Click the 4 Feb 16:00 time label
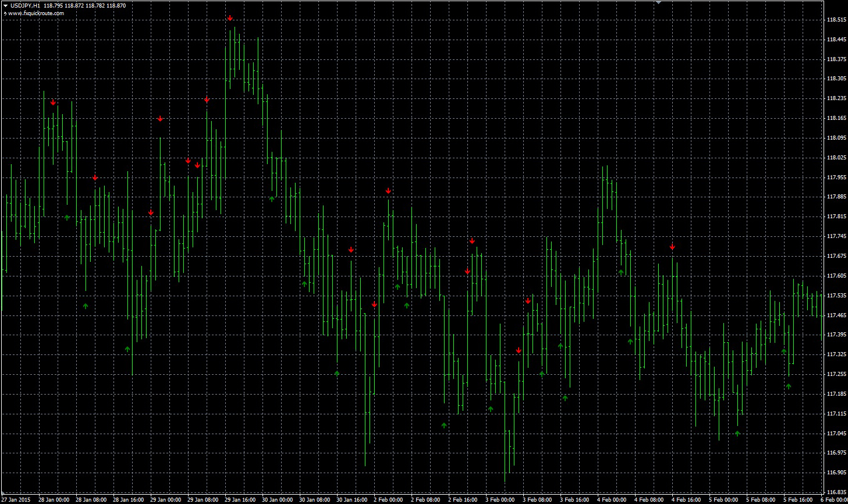848x504 pixels. (686, 499)
